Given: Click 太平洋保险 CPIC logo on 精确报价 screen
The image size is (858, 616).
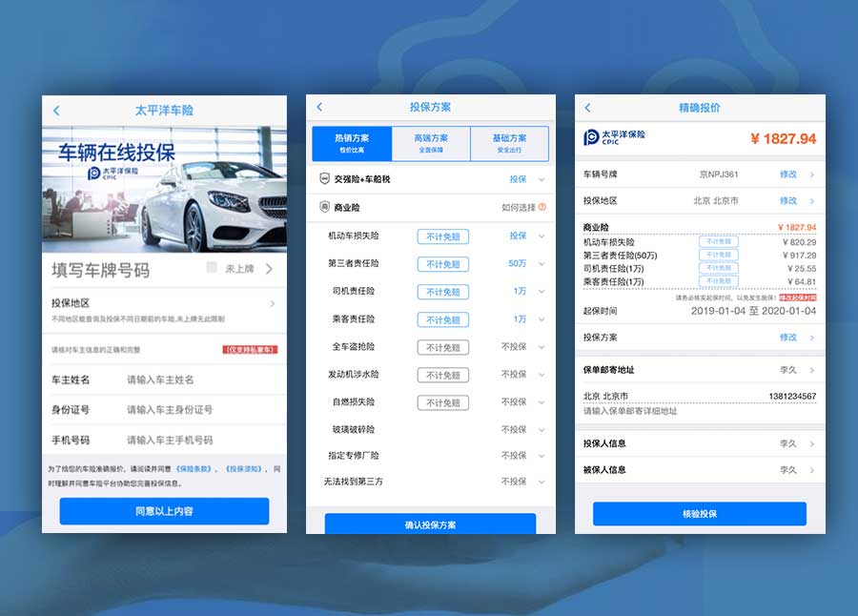Looking at the screenshot, I should pyautogui.click(x=615, y=138).
